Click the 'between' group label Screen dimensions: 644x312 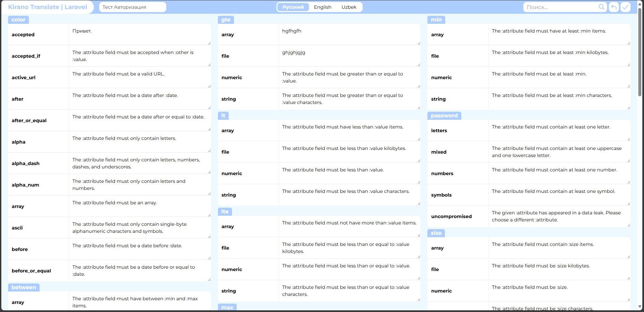(x=24, y=288)
